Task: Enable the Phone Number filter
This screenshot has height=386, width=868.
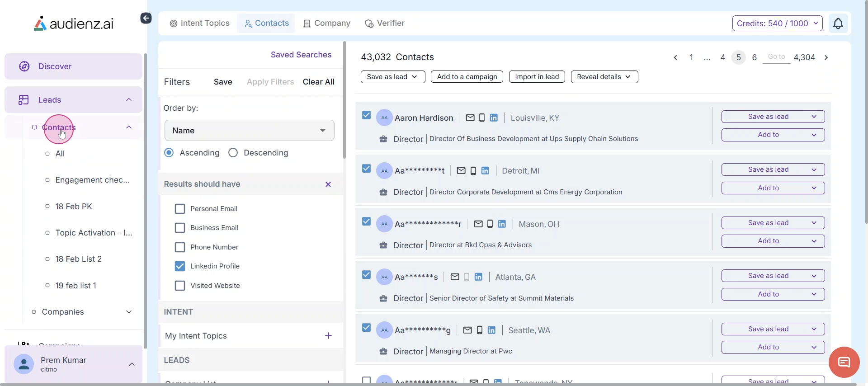Action: (180, 247)
